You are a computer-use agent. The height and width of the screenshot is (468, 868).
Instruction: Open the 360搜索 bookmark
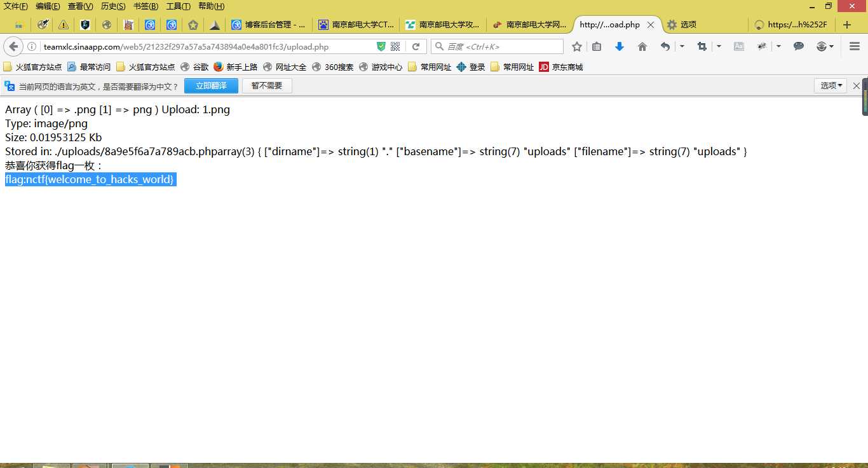pyautogui.click(x=333, y=67)
